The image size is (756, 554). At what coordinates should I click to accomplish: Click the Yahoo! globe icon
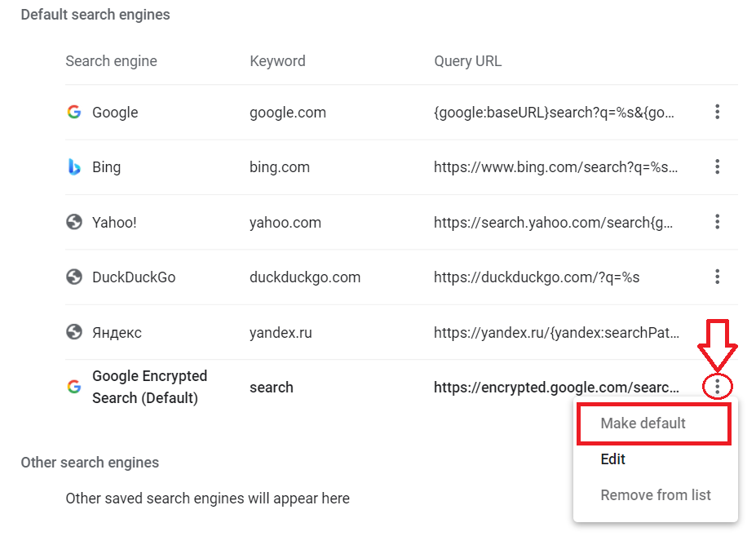coord(74,222)
